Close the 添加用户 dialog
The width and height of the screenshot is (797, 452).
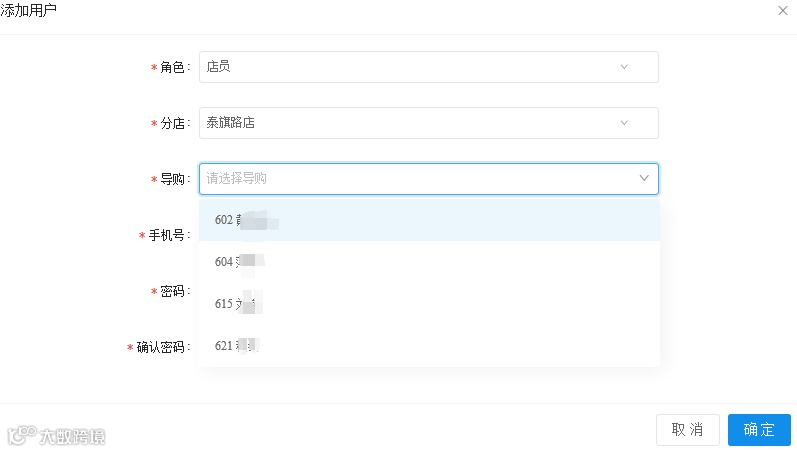(782, 11)
